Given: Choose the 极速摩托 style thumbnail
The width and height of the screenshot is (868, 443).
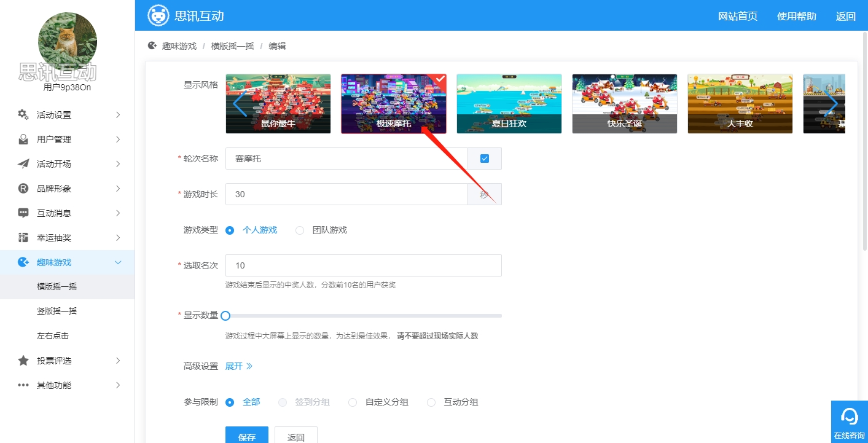Looking at the screenshot, I should tap(394, 104).
